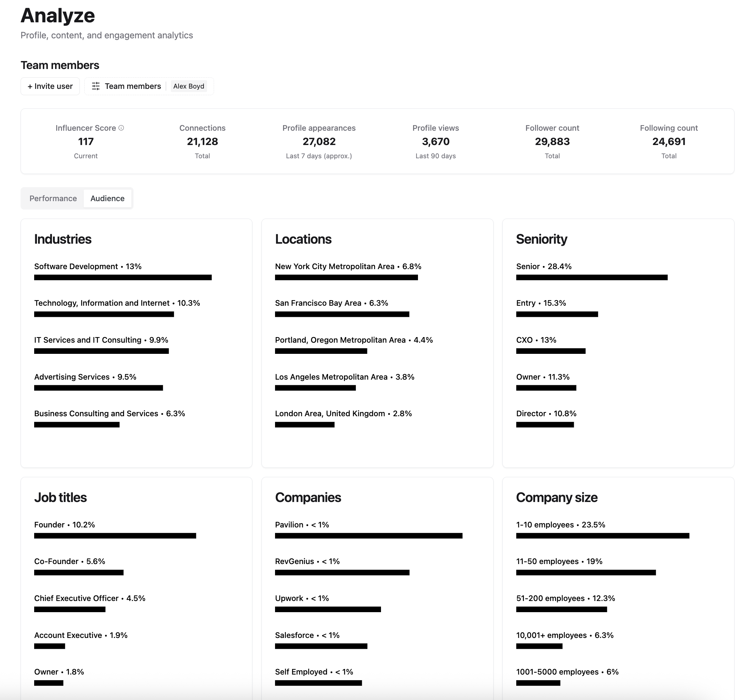Screen dimensions: 739x700
Task: Click the Profile views stat
Action: (x=435, y=142)
